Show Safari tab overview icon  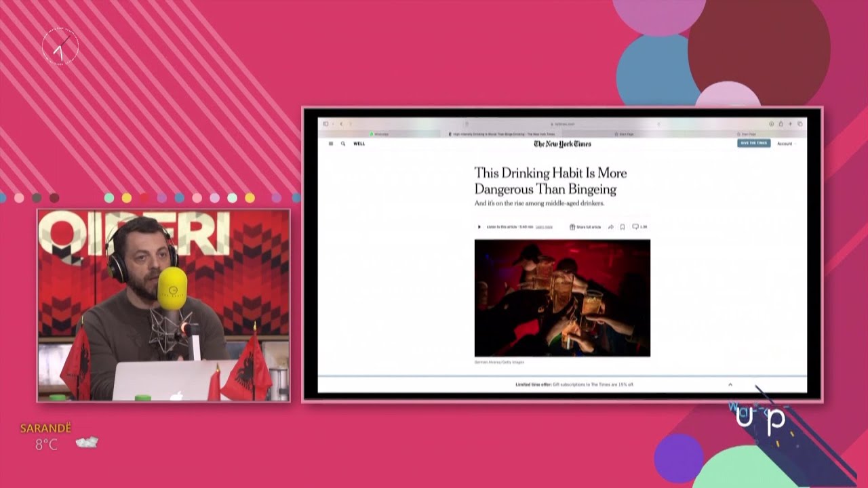click(x=800, y=124)
